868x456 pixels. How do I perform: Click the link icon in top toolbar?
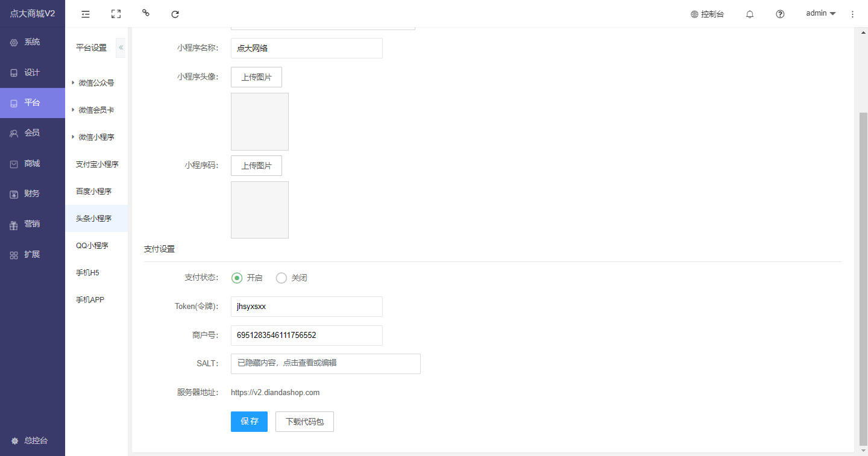(145, 13)
